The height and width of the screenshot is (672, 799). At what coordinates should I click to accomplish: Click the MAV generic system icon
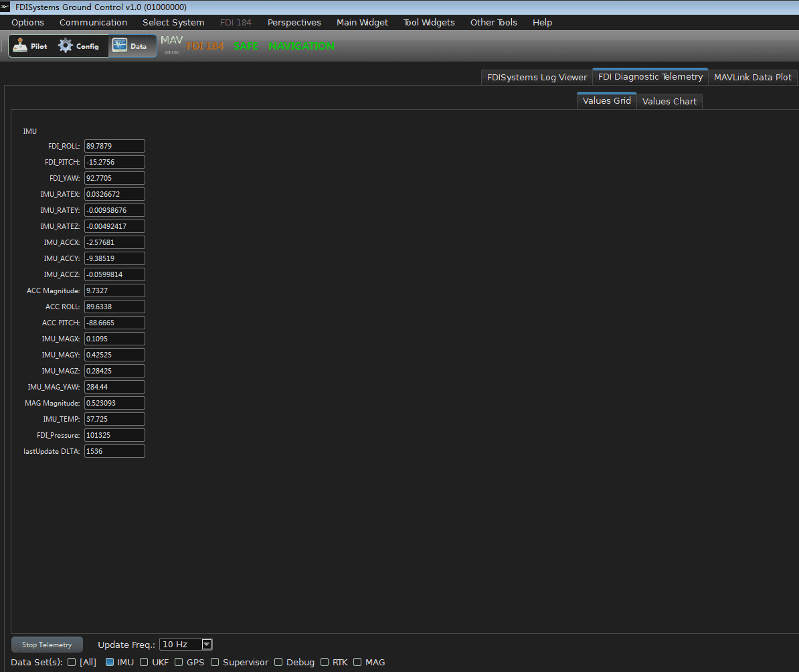point(171,45)
